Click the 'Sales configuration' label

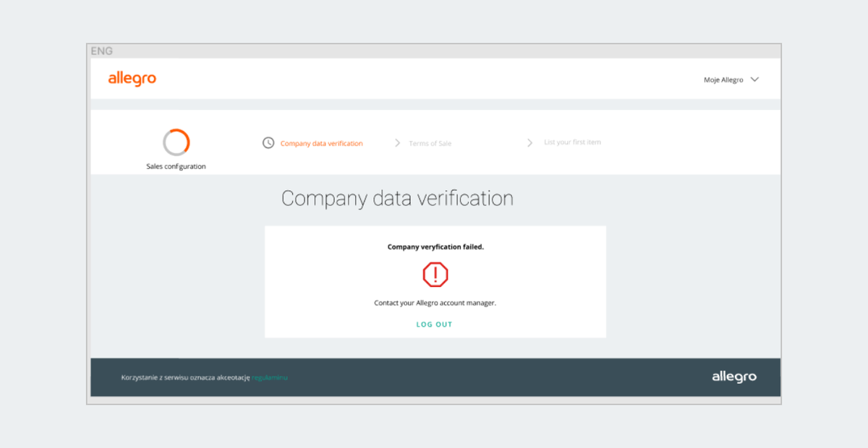coord(176,166)
